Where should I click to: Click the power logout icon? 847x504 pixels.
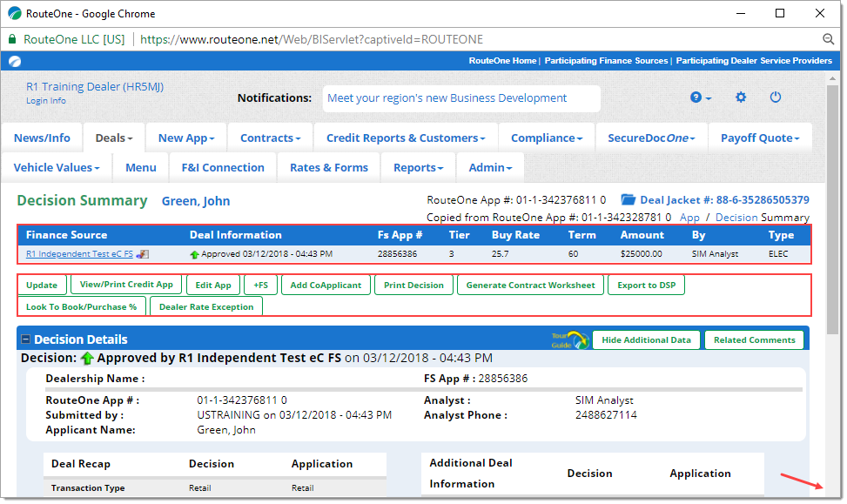click(775, 97)
